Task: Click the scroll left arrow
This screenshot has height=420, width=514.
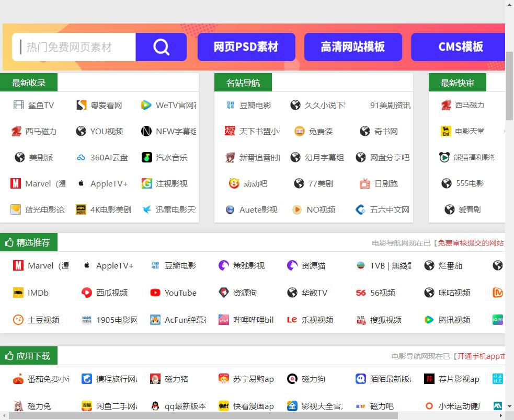Action: pos(4,415)
